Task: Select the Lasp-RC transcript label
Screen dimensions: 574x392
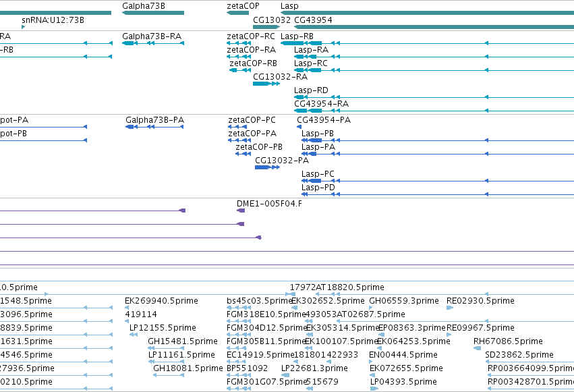Action: pos(310,63)
